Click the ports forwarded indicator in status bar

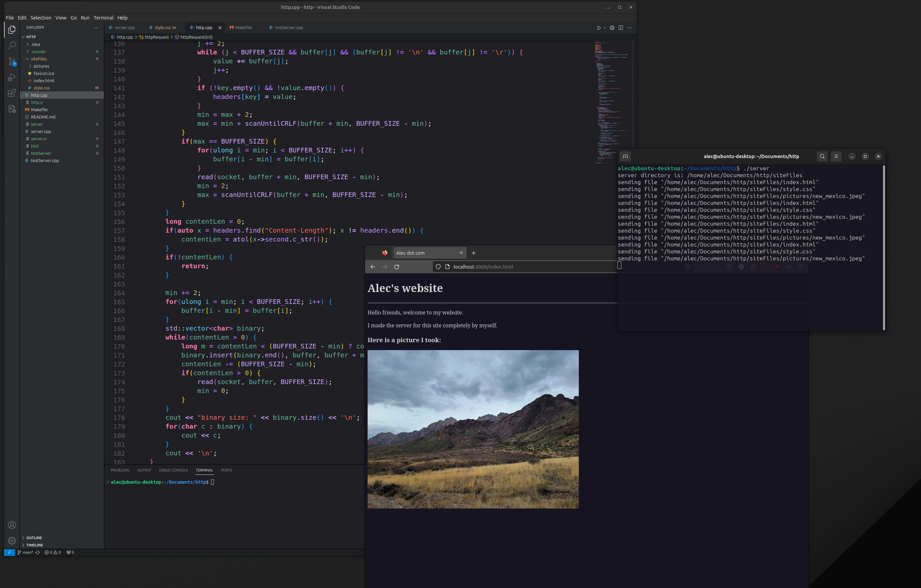point(70,552)
